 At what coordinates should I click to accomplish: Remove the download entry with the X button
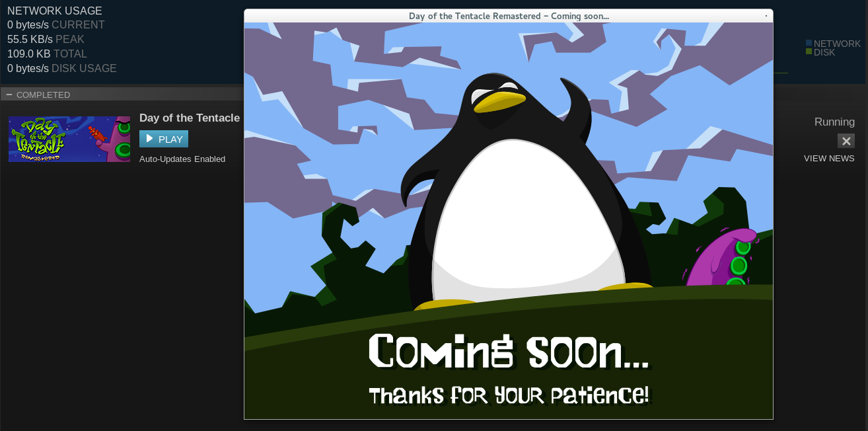pos(846,141)
